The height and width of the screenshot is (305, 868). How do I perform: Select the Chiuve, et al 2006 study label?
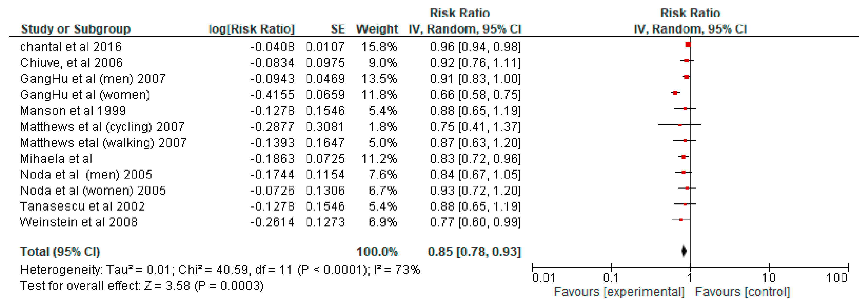(x=71, y=63)
